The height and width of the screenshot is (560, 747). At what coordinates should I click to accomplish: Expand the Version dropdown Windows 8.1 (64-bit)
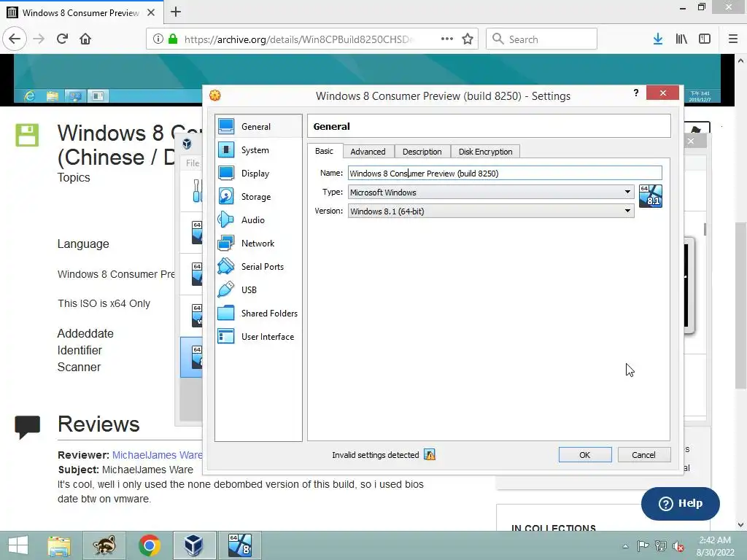point(491,211)
